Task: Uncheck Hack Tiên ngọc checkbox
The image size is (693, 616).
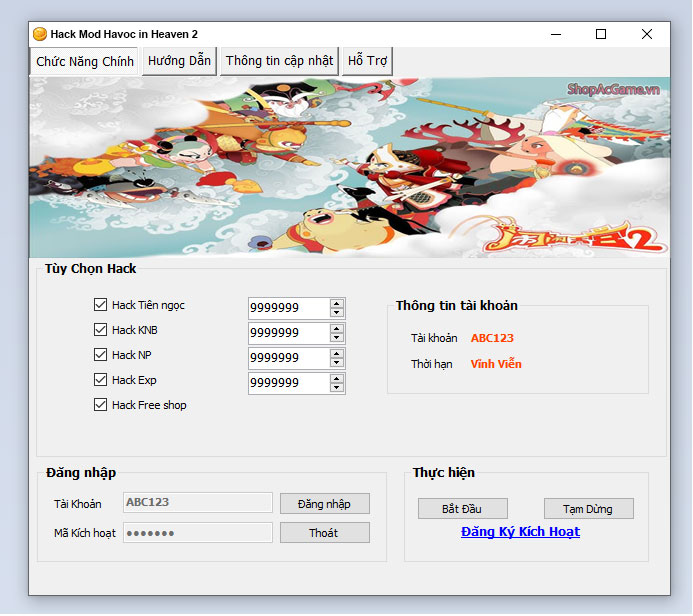Action: click(x=100, y=304)
